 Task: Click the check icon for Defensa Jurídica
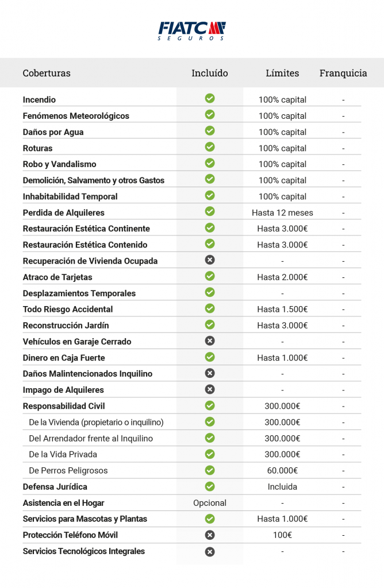click(x=210, y=486)
